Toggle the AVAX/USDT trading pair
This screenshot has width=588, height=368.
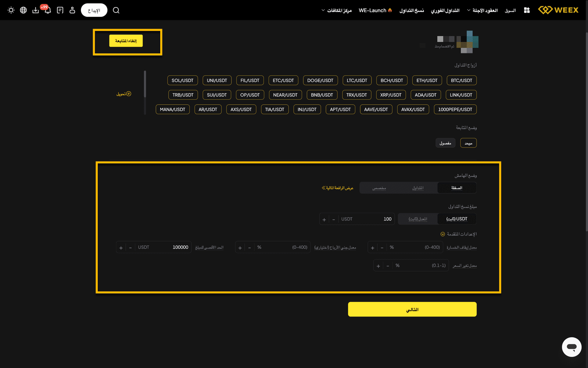[x=413, y=109]
